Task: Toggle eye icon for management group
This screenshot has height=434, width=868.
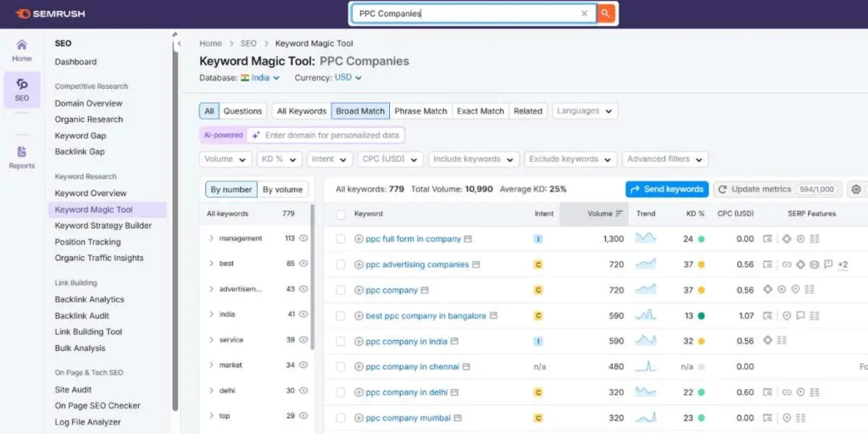Action: click(303, 238)
